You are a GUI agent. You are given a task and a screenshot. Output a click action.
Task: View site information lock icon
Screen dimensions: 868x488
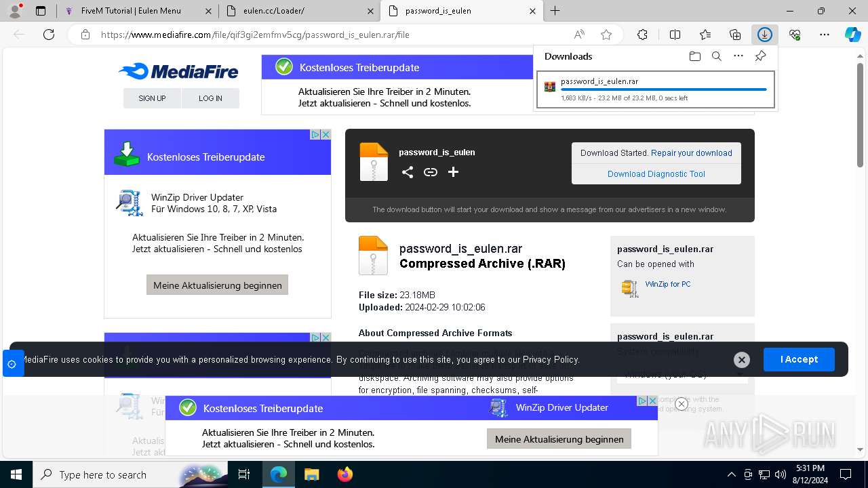click(85, 35)
